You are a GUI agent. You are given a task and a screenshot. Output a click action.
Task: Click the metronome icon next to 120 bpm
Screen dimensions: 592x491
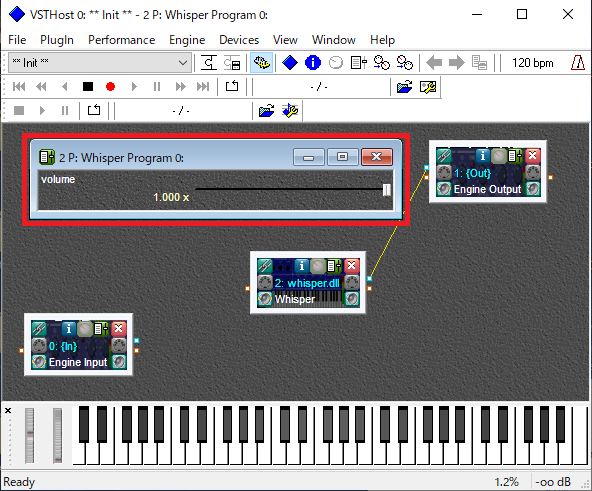click(578, 63)
